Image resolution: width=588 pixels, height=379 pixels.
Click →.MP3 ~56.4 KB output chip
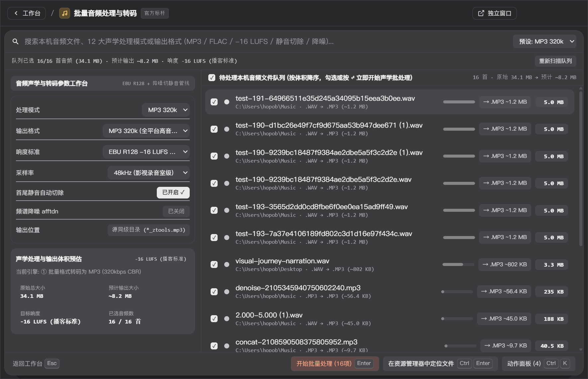coord(504,292)
